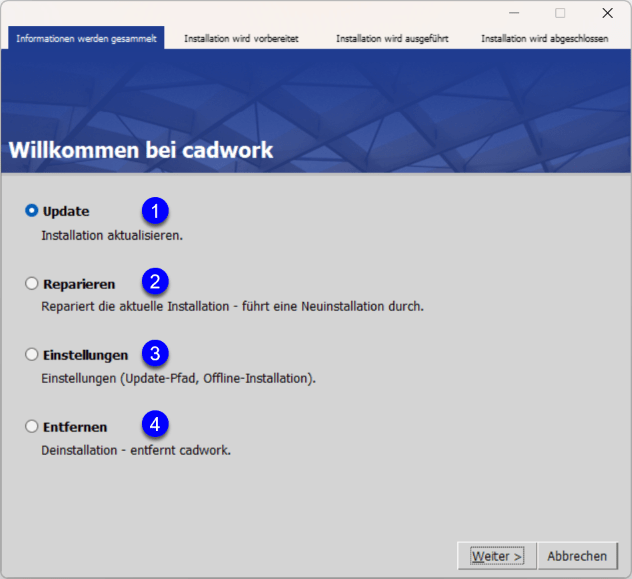Click the Weiter > button

[497, 556]
